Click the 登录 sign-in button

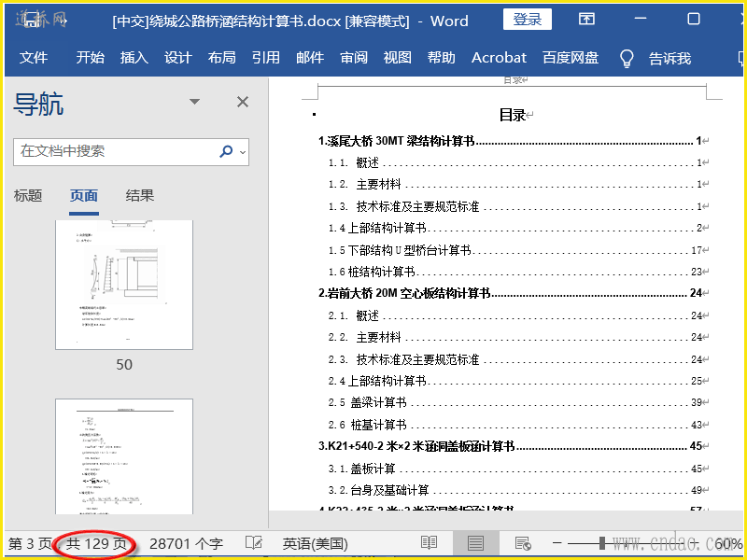click(x=528, y=20)
